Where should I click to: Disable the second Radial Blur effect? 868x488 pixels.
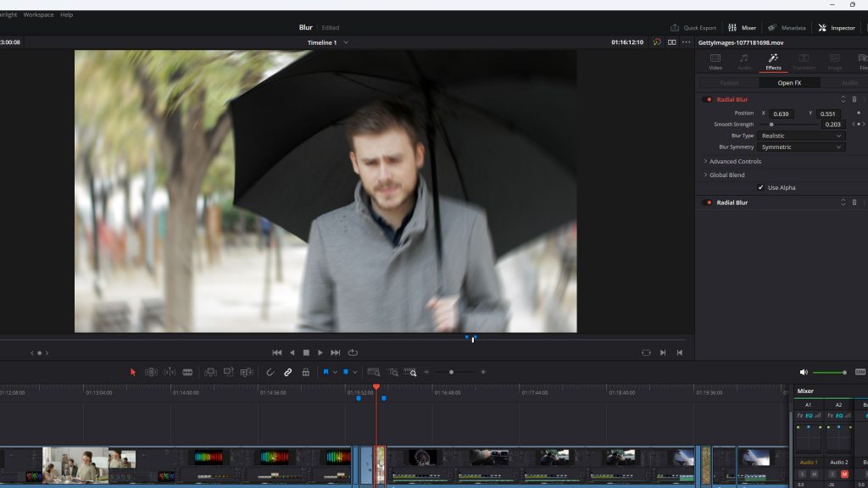709,202
